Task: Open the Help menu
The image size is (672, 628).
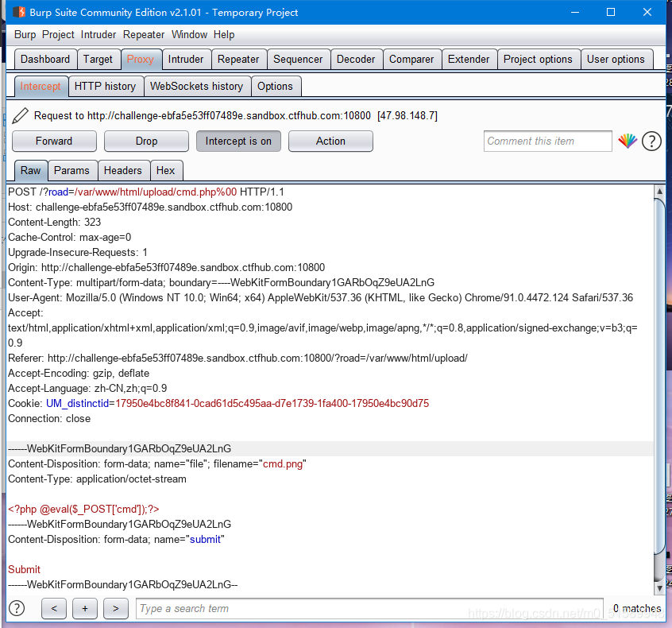Action: (224, 35)
